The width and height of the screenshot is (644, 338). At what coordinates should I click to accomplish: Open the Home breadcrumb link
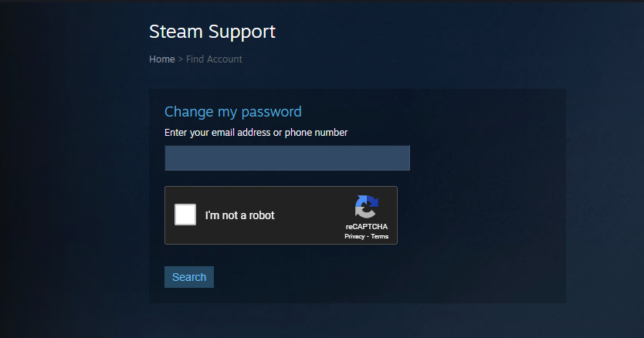162,59
